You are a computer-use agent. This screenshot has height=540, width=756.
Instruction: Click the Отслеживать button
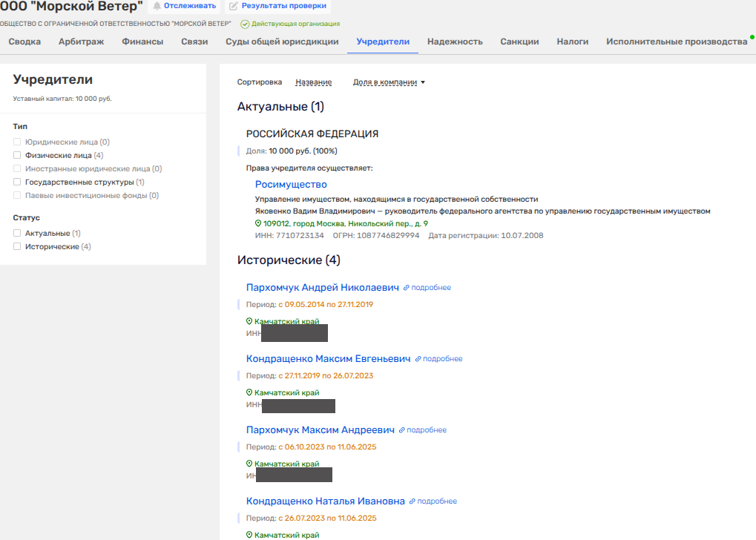click(x=185, y=6)
